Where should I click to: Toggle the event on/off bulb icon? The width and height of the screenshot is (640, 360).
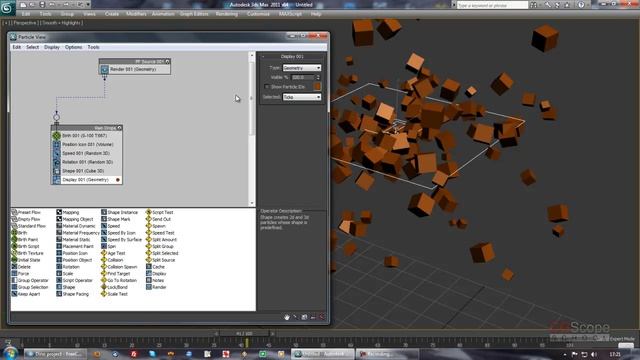point(119,128)
